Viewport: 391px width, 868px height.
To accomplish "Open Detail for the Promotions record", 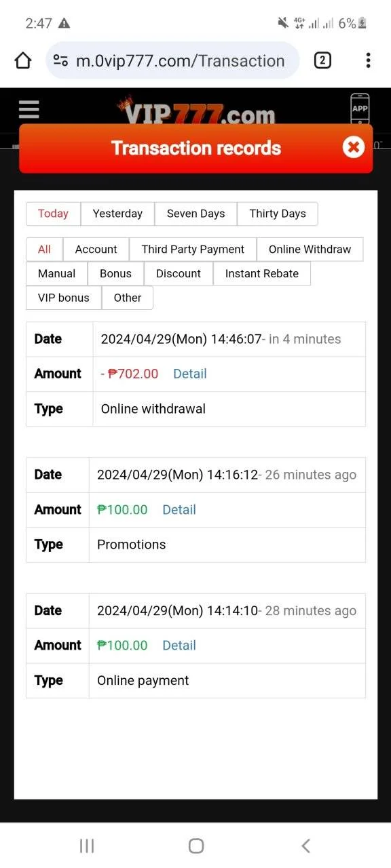I will (179, 510).
